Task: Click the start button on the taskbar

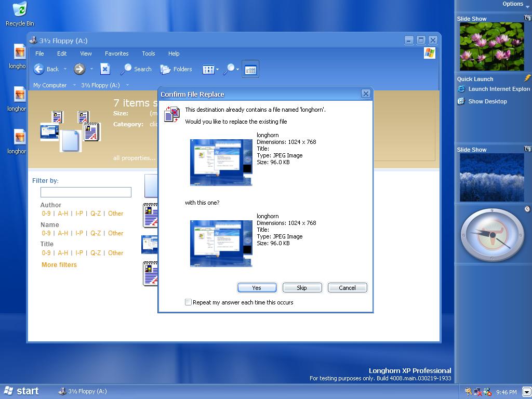Action: point(21,391)
